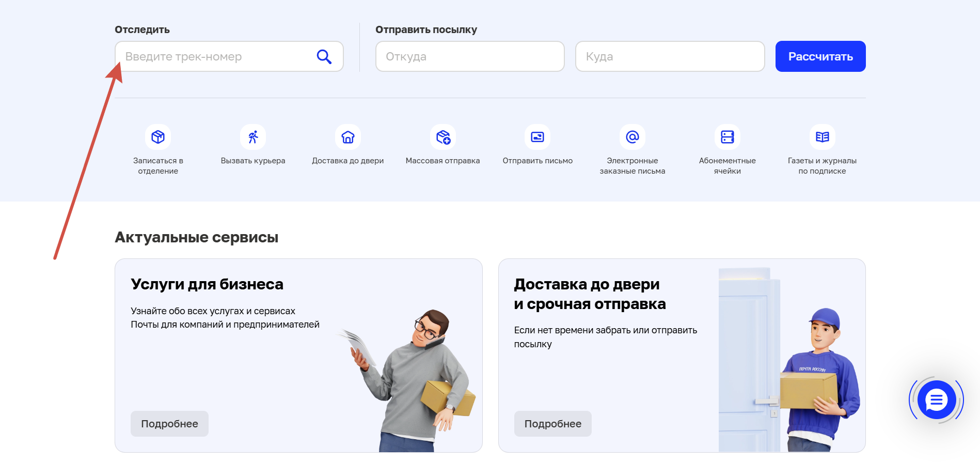Viewport: 980px width, 462px height.
Task: Click the Куда destination input field
Action: (x=670, y=56)
